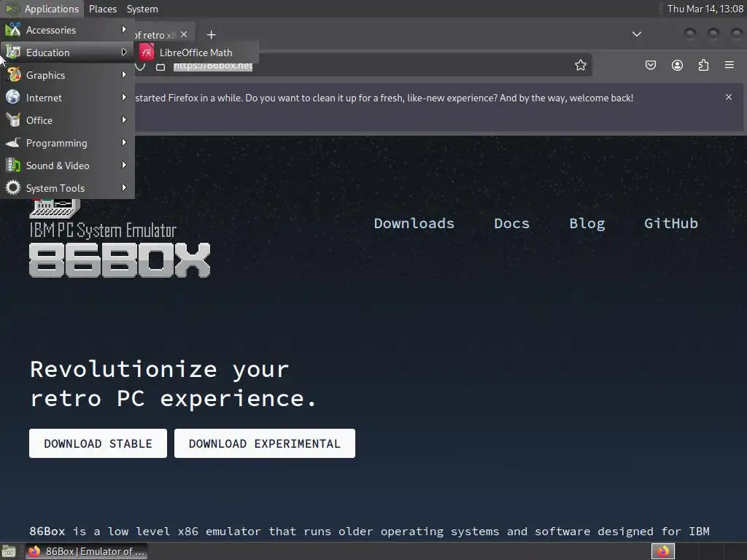This screenshot has height=560, width=747.
Task: Expand the System Tools submenu arrow
Action: click(x=124, y=187)
